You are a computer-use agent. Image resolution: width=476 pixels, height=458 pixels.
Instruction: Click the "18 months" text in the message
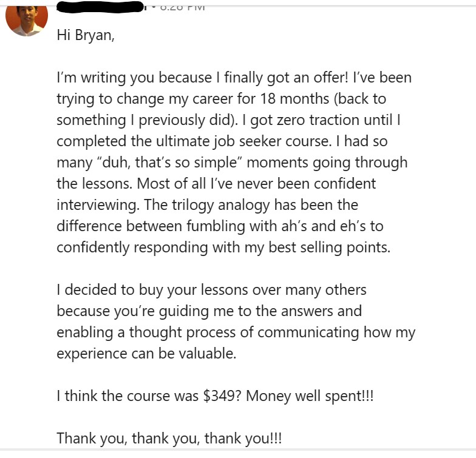[x=294, y=99]
